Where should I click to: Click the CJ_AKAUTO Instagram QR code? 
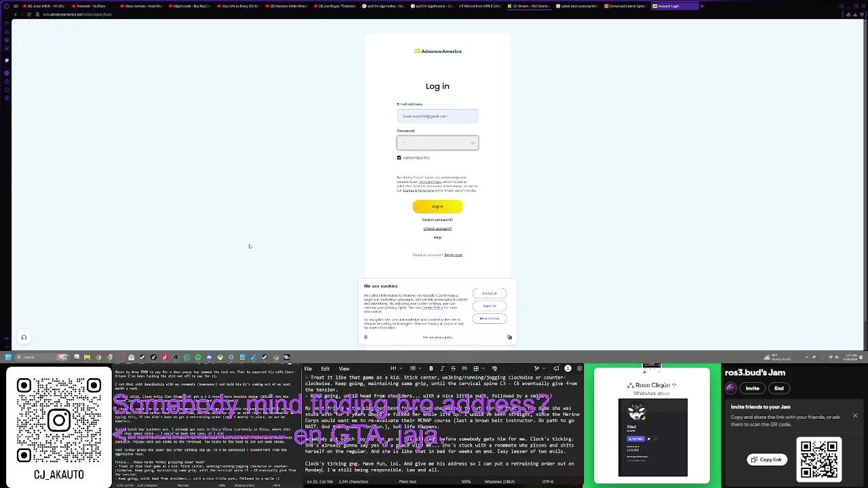(x=59, y=421)
